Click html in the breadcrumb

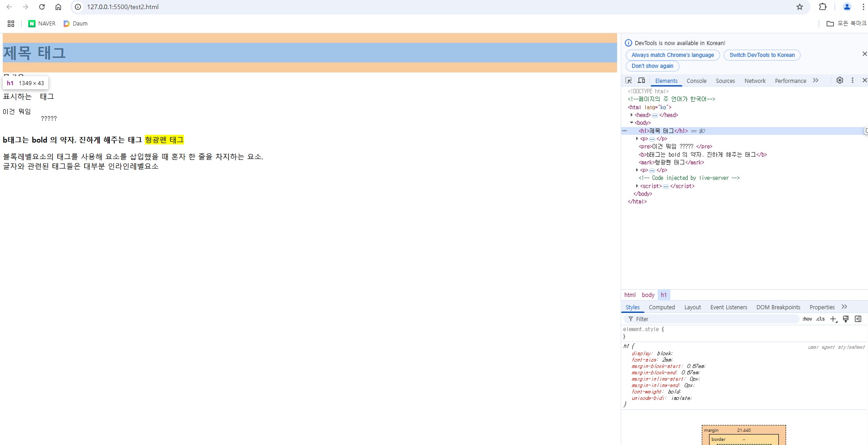(630, 295)
